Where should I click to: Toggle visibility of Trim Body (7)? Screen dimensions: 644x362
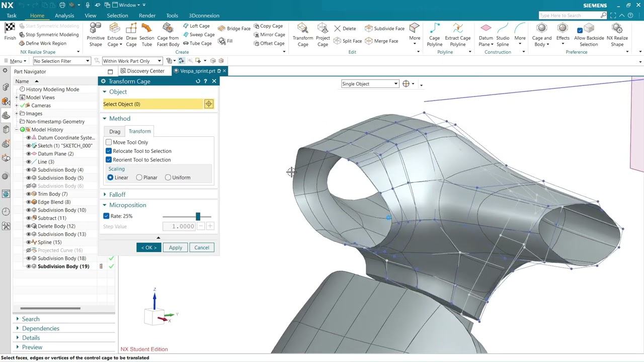pos(29,194)
